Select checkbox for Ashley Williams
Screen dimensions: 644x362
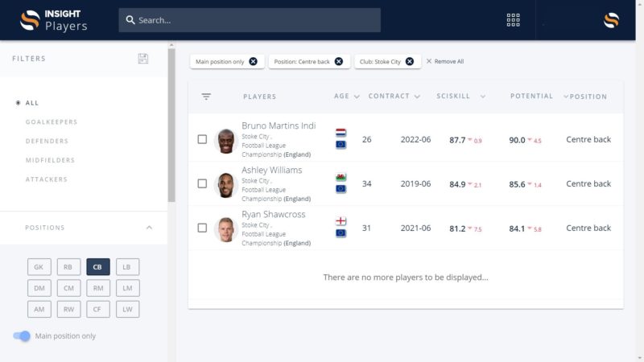tap(202, 183)
